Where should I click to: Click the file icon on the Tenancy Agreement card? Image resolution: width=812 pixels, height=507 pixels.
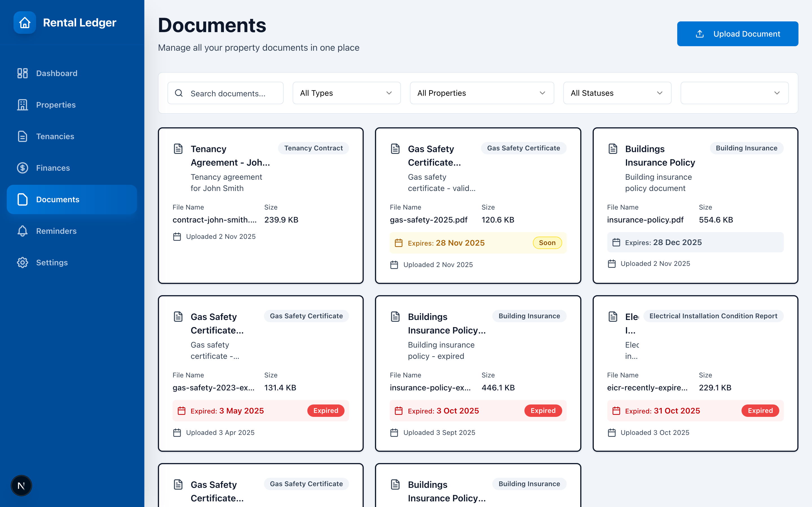178,148
